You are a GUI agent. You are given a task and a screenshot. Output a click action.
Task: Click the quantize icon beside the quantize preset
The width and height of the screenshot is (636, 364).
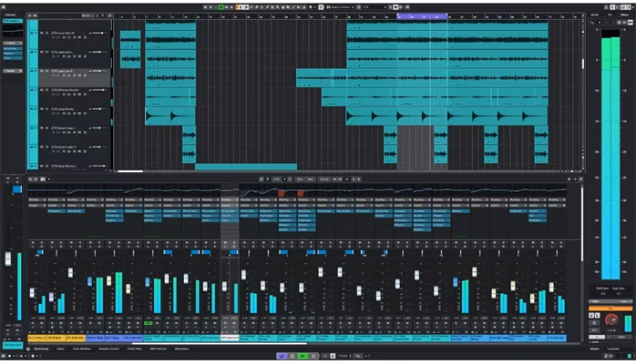[x=359, y=7]
